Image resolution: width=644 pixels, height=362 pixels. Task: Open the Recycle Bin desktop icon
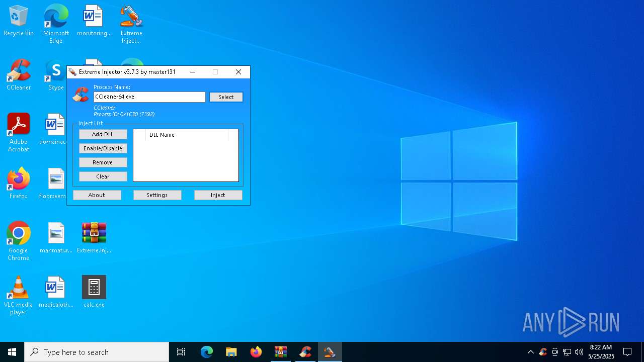[x=19, y=21]
